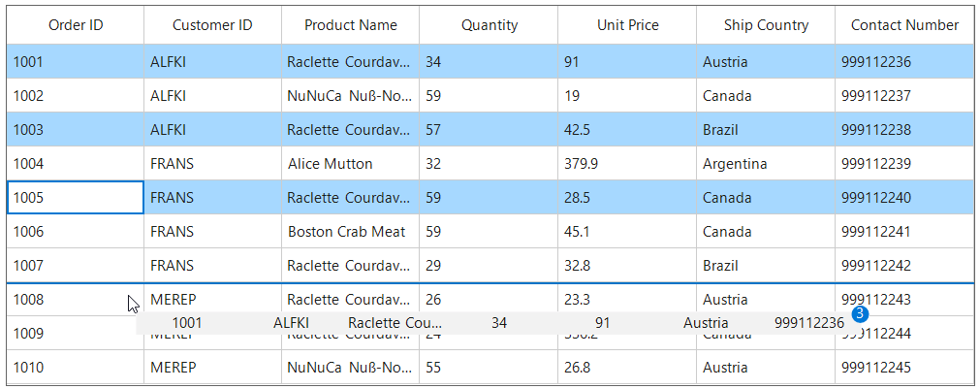980x389 pixels.
Task: Select the MEREP customer cell in order 1010
Action: 212,368
